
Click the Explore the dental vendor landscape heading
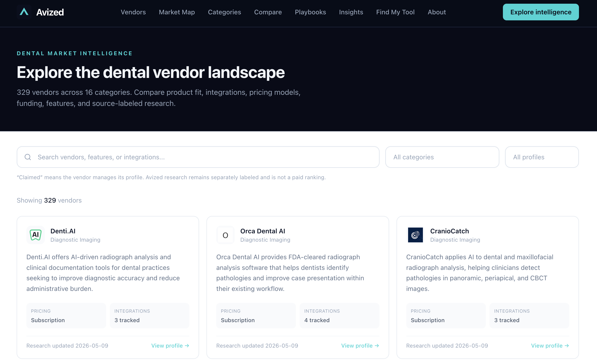coord(151,72)
